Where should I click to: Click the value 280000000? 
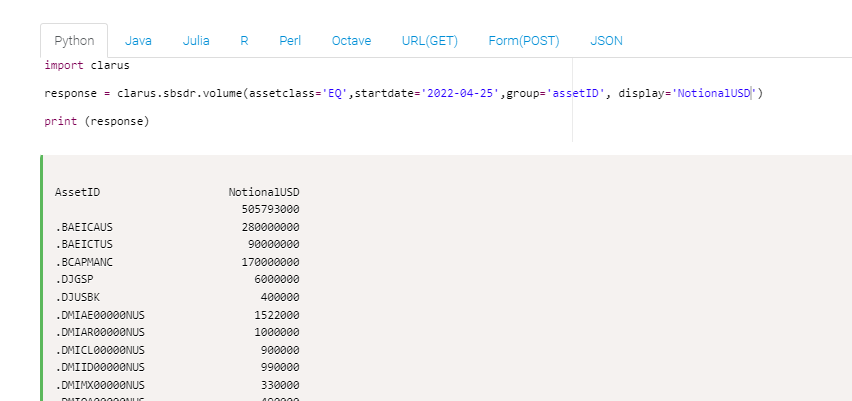tap(271, 227)
